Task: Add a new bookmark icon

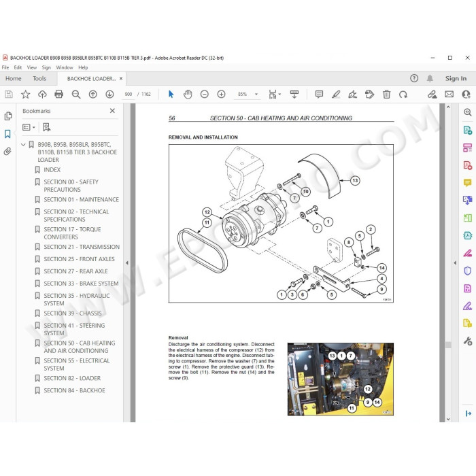Action: point(46,127)
